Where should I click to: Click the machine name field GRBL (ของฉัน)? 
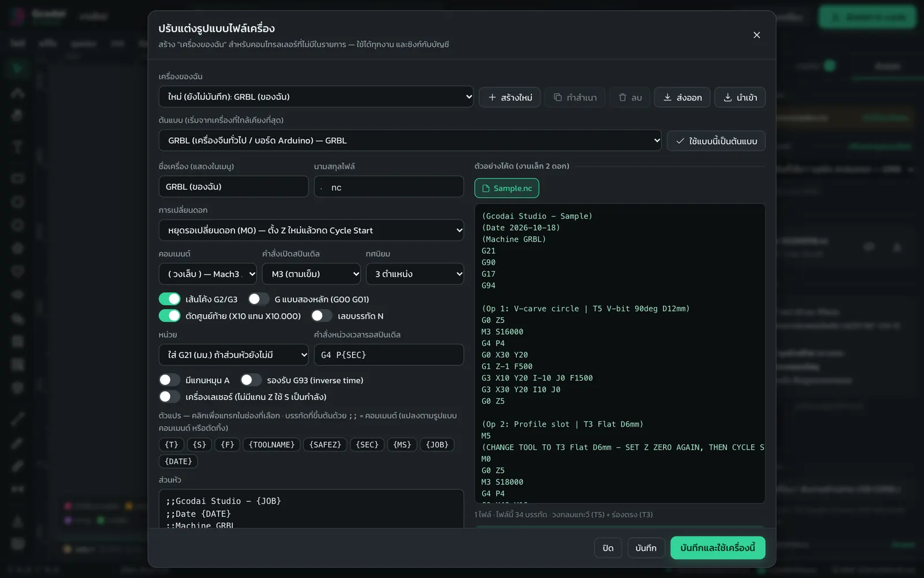pyautogui.click(x=233, y=187)
